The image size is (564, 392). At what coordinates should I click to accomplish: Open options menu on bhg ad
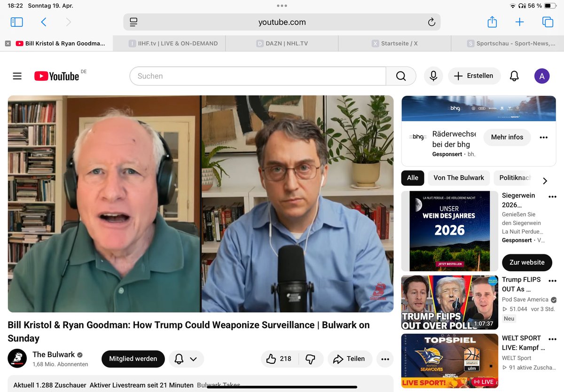(544, 137)
